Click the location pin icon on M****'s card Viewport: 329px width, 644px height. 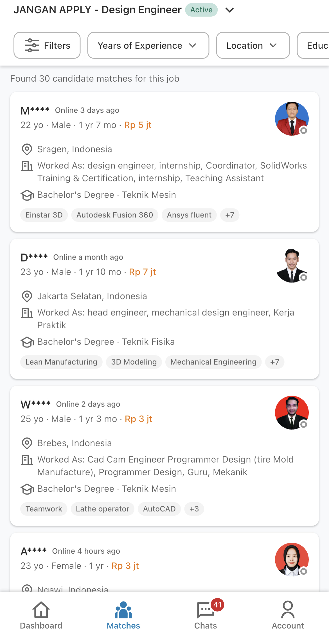pos(27,149)
